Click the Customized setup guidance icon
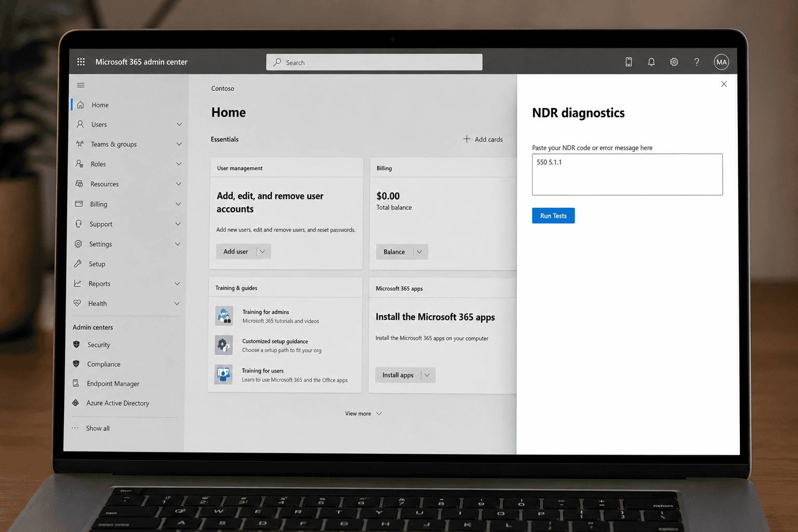The image size is (798, 532). (x=224, y=345)
